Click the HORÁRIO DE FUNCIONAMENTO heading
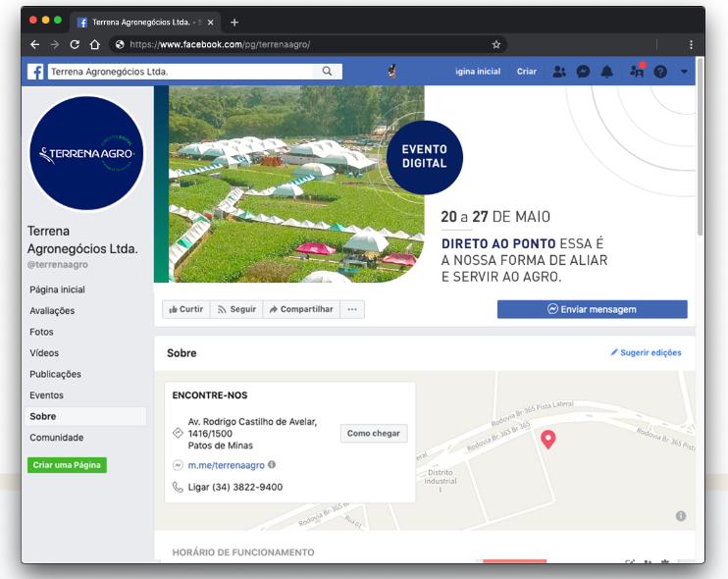This screenshot has height=579, width=728. pyautogui.click(x=243, y=553)
